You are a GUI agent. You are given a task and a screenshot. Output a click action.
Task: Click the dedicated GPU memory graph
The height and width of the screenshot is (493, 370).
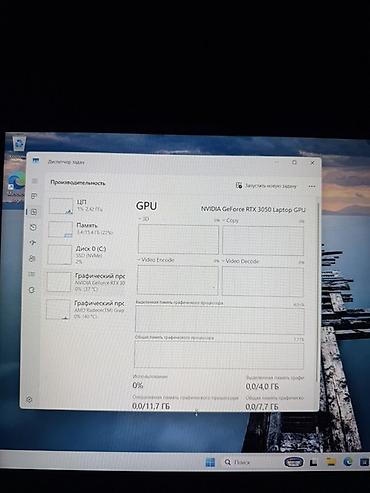pyautogui.click(x=220, y=321)
